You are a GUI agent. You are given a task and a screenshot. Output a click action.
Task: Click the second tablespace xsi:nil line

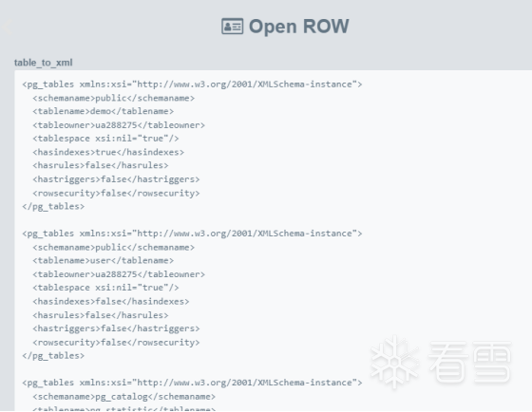(x=105, y=288)
